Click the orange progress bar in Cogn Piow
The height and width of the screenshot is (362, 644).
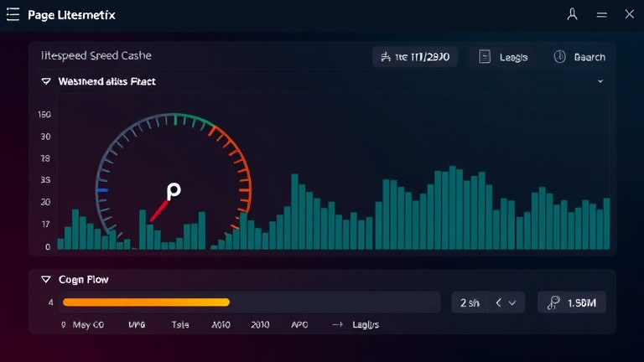point(146,303)
